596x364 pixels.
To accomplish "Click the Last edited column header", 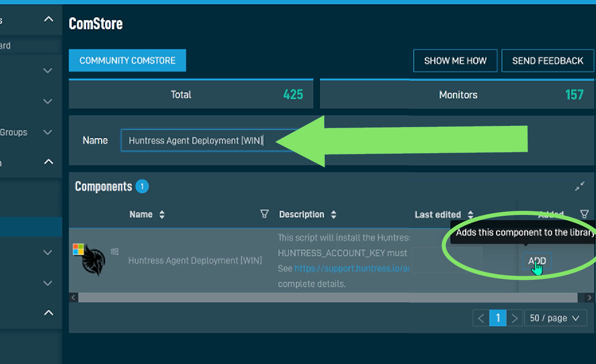I will tap(437, 214).
